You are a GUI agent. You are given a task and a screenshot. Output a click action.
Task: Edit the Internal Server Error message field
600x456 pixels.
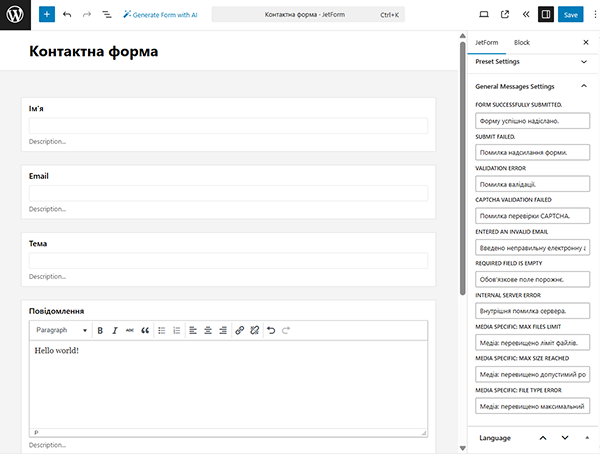click(x=532, y=311)
